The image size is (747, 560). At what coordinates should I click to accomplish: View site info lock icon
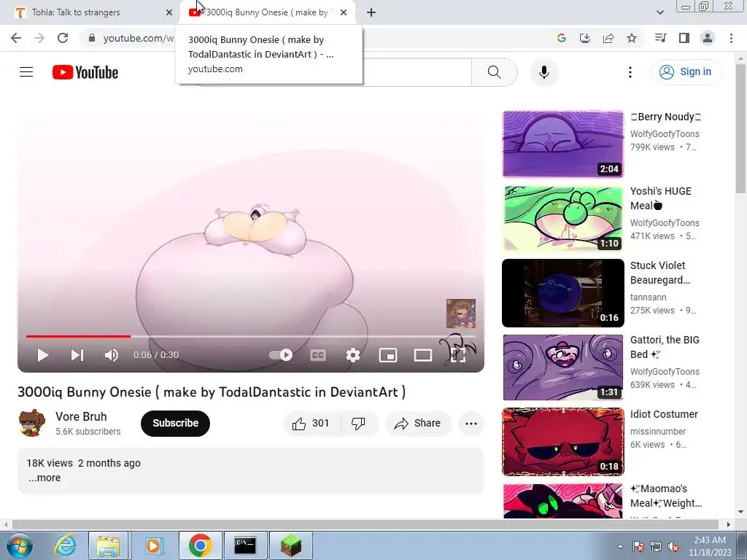92,38
